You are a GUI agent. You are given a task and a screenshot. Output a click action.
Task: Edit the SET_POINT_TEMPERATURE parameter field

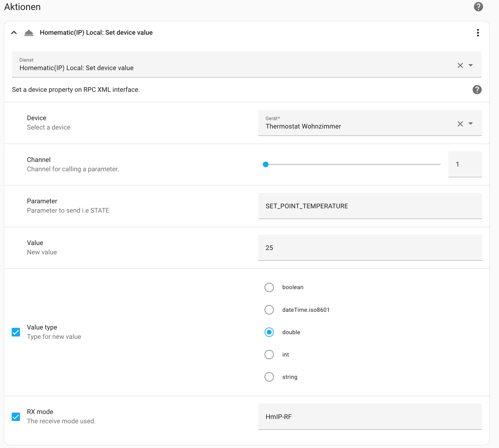pyautogui.click(x=370, y=206)
